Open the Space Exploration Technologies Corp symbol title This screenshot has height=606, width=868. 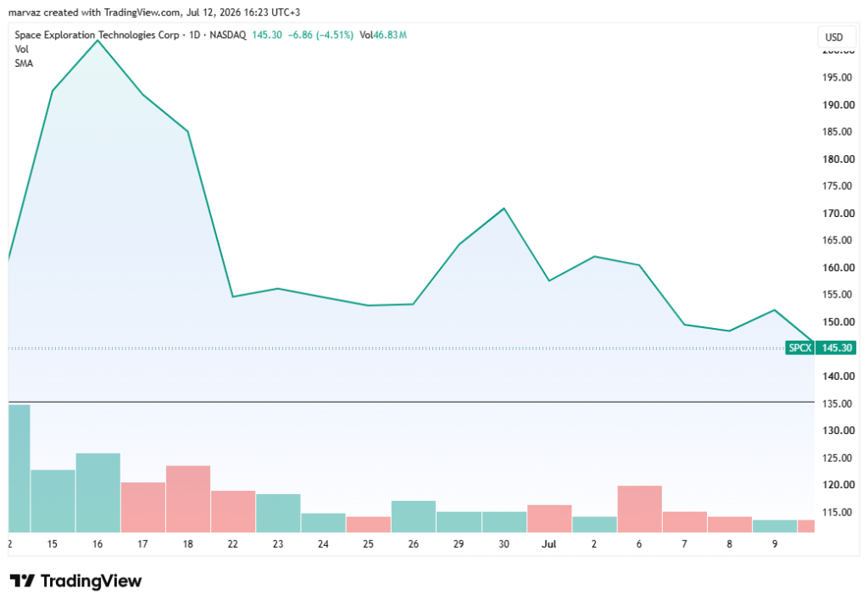pyautogui.click(x=97, y=35)
